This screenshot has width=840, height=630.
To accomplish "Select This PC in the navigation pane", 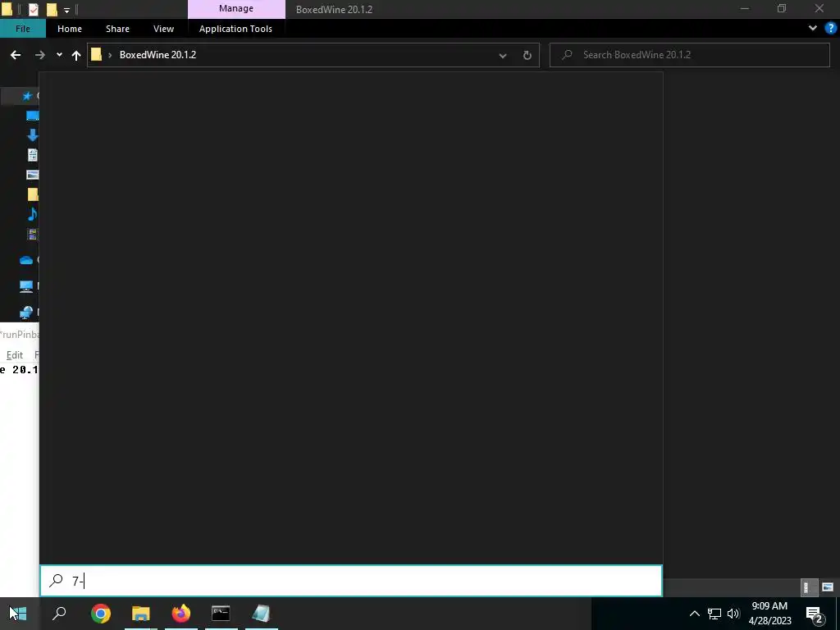I will tap(26, 285).
